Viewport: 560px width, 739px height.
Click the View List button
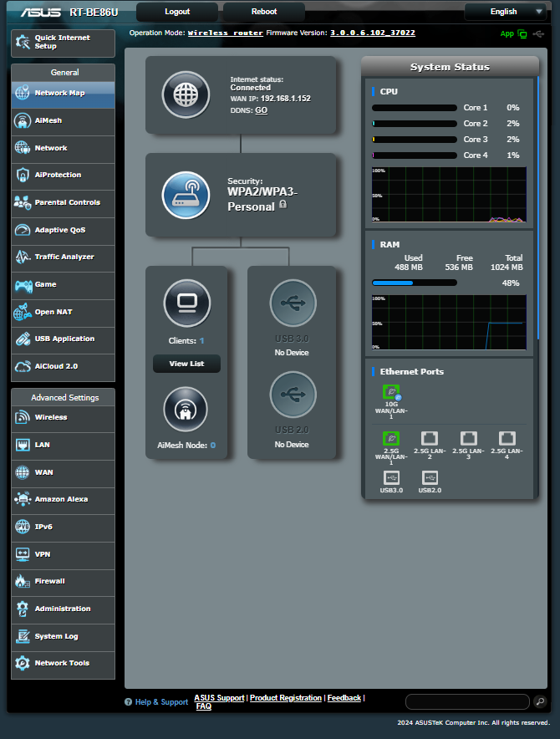pos(186,364)
